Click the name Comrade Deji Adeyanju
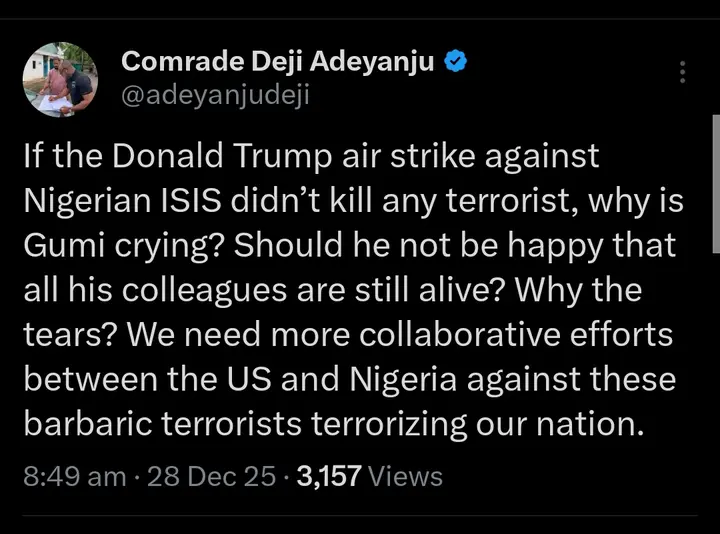This screenshot has height=534, width=720. click(277, 62)
